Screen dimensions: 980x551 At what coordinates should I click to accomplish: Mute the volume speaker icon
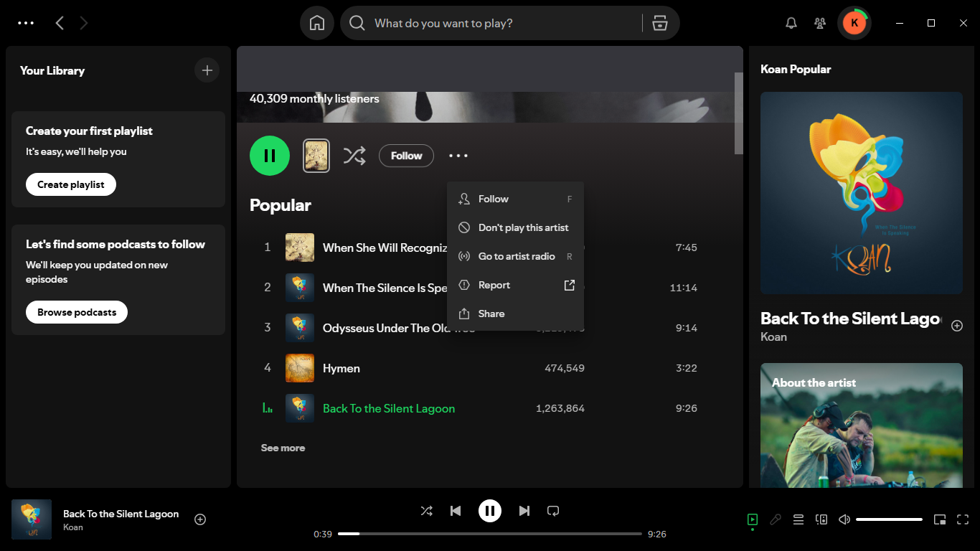point(844,519)
